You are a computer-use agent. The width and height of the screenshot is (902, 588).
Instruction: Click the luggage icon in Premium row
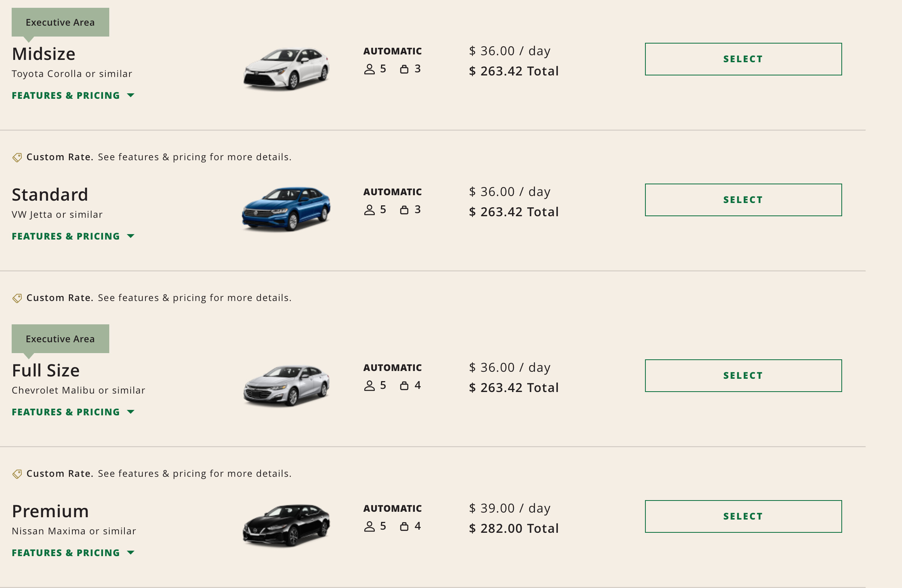pos(404,527)
